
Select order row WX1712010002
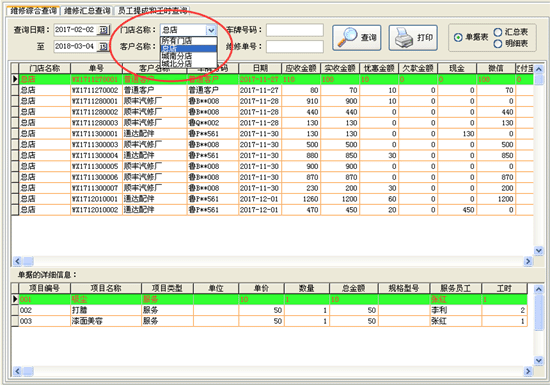click(272, 210)
